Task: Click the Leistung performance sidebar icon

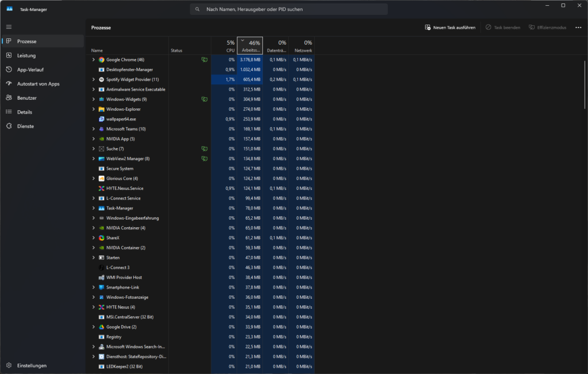Action: [9, 56]
